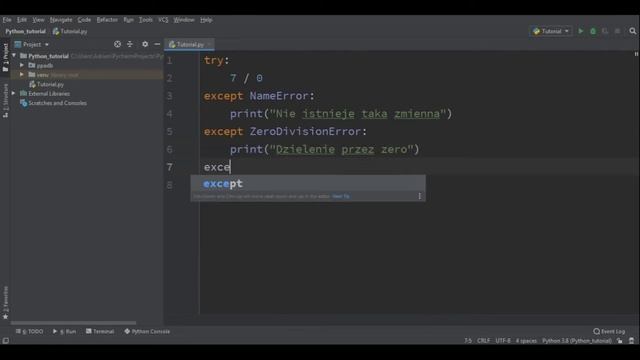Open the Python Console tool window

click(147, 331)
